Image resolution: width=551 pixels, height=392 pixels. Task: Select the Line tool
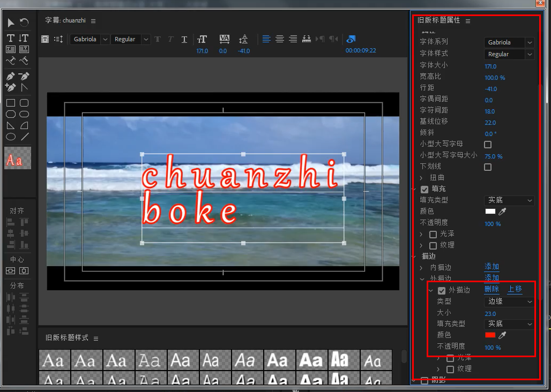(24, 137)
